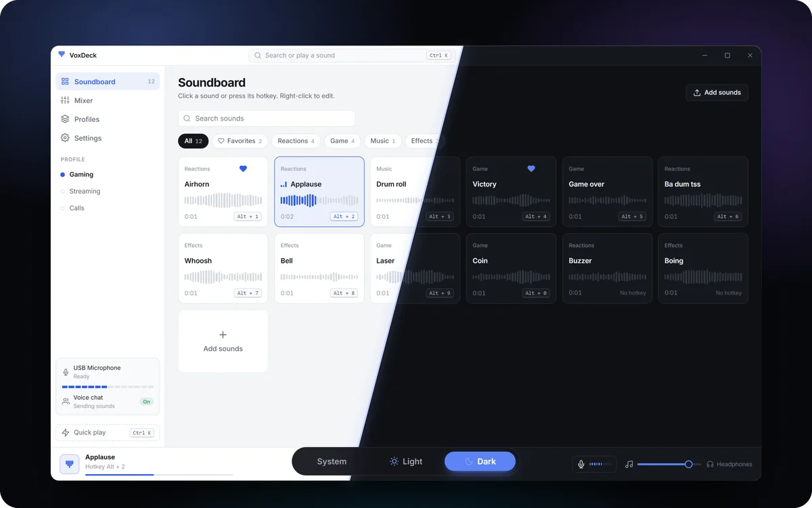The height and width of the screenshot is (508, 812).
Task: Click 'No hotkey' label on Buzzer
Action: click(x=633, y=293)
